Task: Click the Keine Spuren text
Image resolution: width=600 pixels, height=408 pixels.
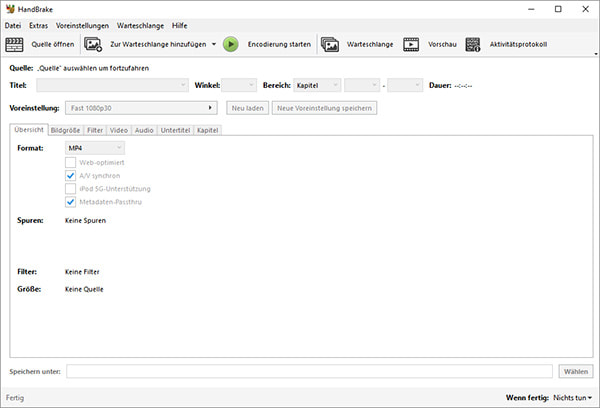Action: 85,220
